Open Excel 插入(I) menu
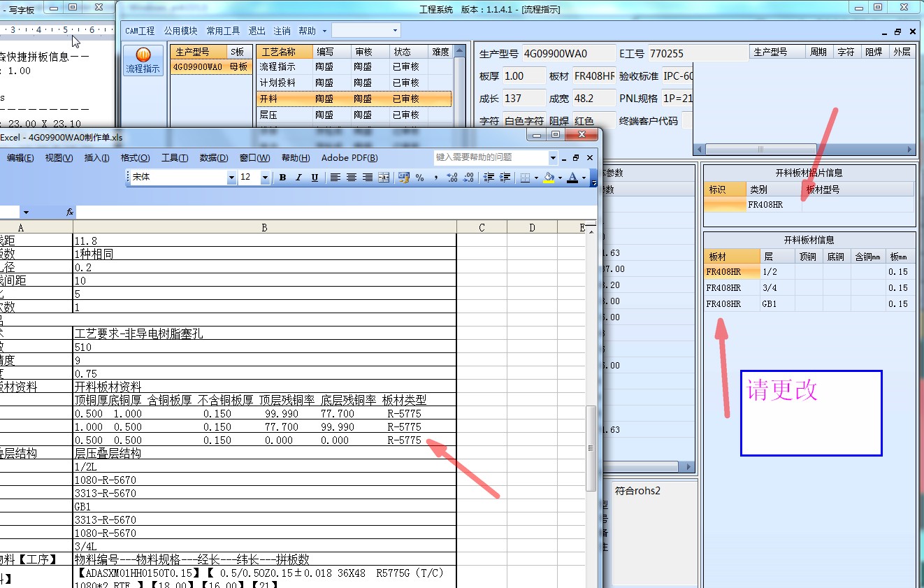 coord(96,158)
